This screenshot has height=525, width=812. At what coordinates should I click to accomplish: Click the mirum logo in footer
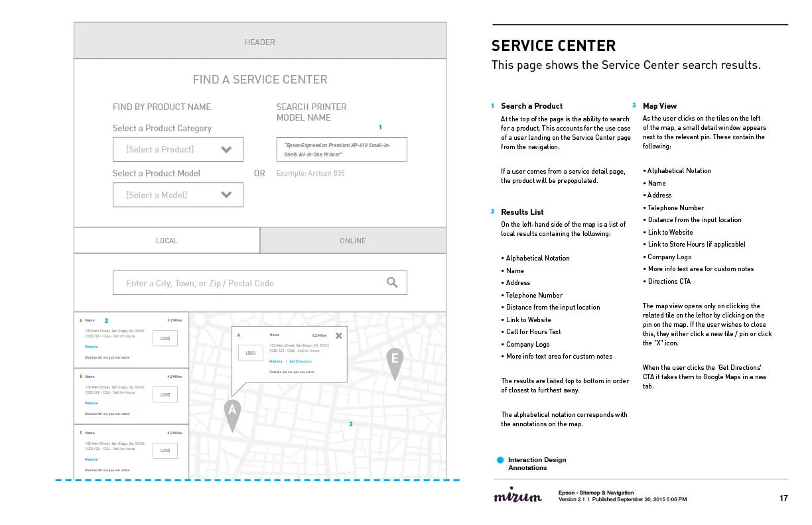tap(517, 496)
